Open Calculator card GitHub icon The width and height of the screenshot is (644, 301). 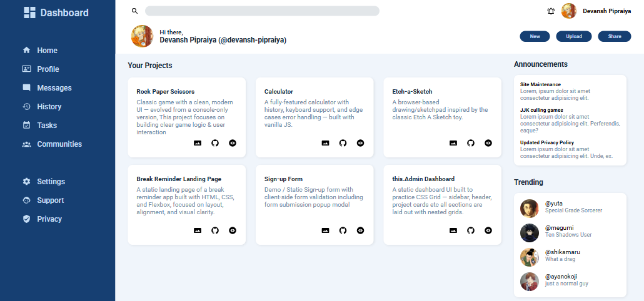[343, 143]
